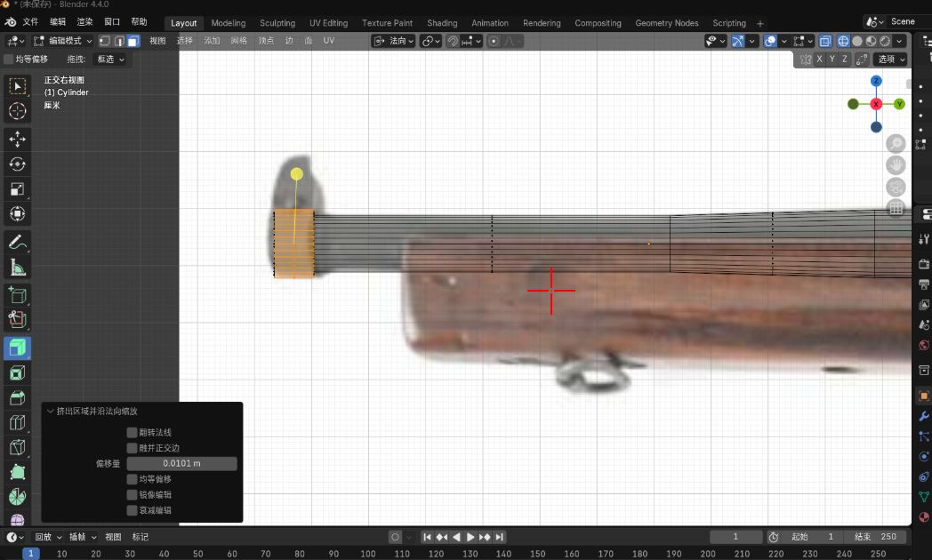Open the 框选 drag dropdown

tap(110, 60)
